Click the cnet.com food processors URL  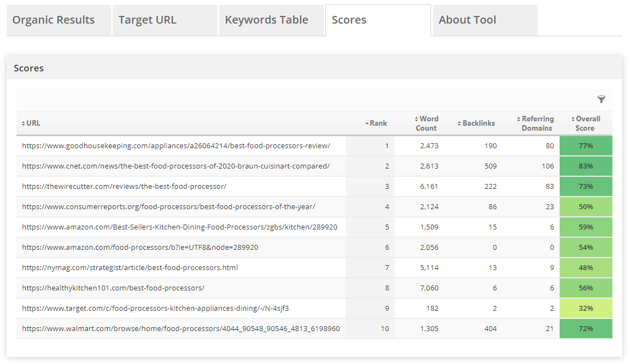(x=176, y=166)
